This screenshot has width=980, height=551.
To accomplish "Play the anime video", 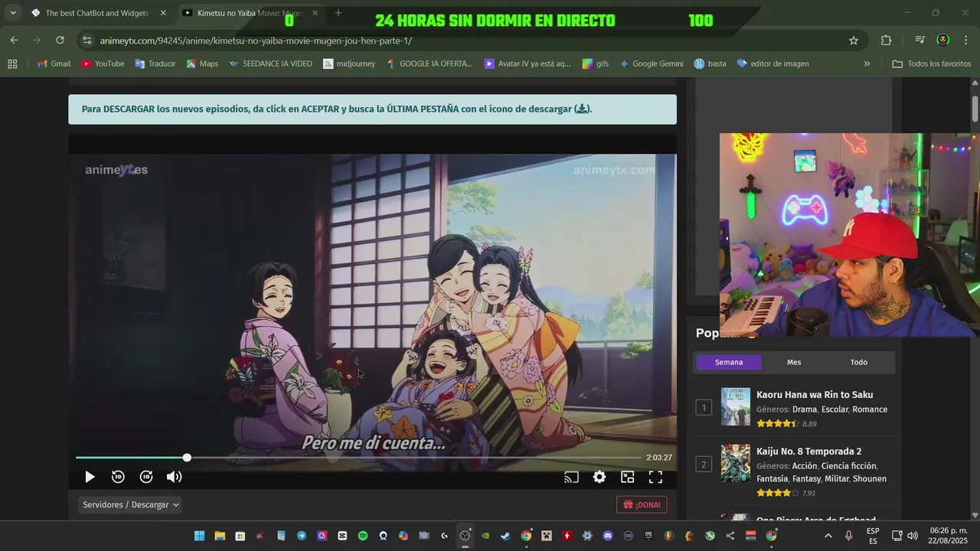I will point(90,477).
